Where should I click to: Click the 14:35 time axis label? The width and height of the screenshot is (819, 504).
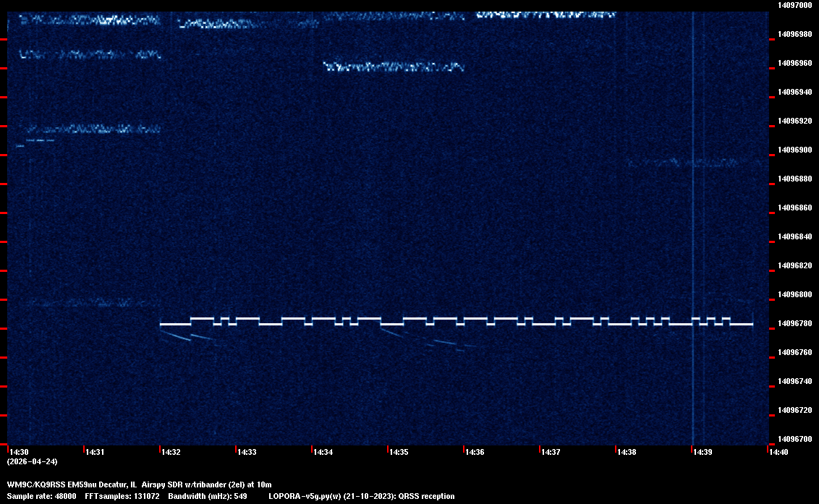tap(399, 452)
